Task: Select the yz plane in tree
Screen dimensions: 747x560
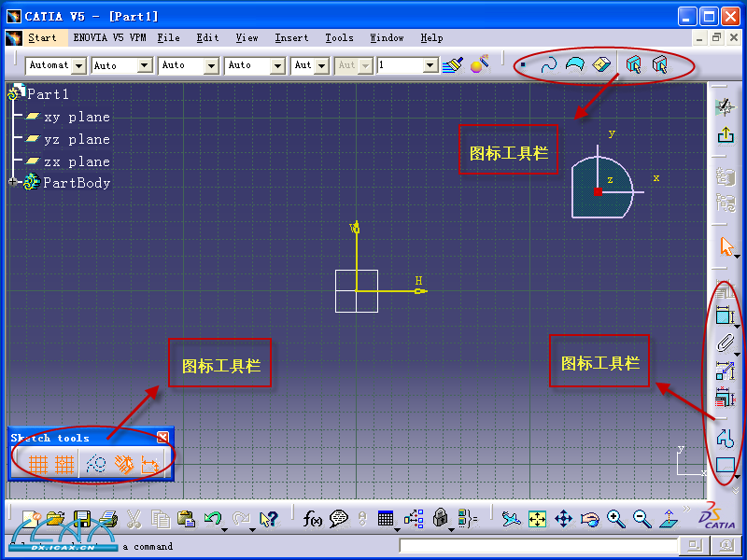Action: 77,139
